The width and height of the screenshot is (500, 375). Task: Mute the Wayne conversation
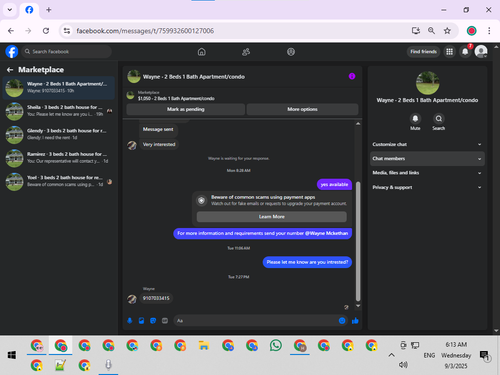pos(415,119)
